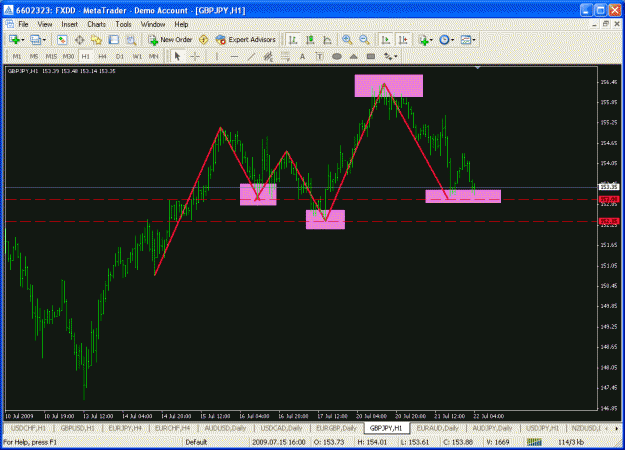This screenshot has height=450, width=625.
Task: Select the Rectangle drawing tool
Action: [371, 57]
